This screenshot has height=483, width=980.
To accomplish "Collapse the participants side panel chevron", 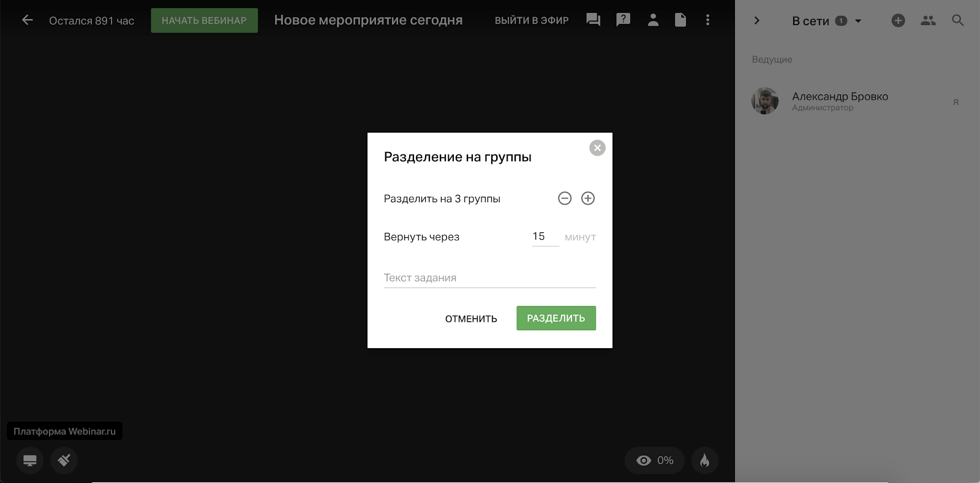I will point(757,21).
